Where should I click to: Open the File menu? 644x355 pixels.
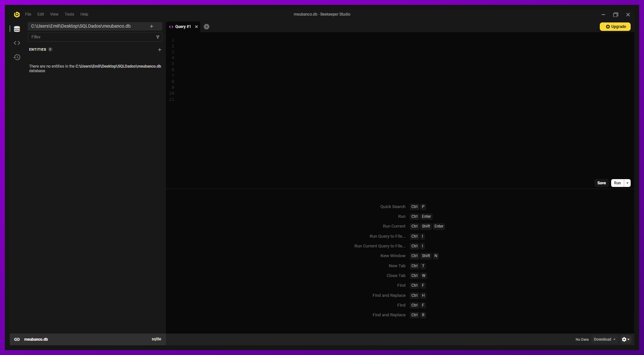tap(28, 14)
